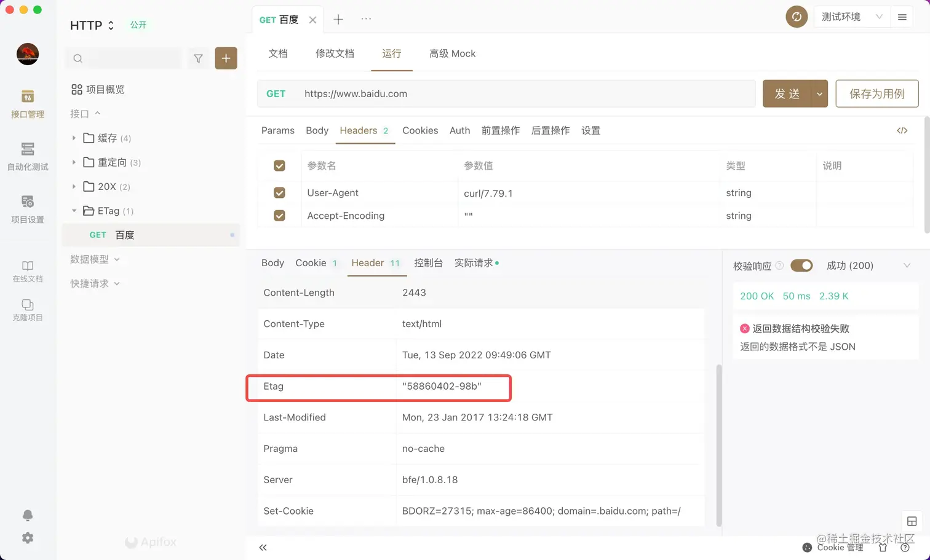The width and height of the screenshot is (930, 560).
Task: Open 自动化测试 in the sidebar
Action: tap(28, 157)
